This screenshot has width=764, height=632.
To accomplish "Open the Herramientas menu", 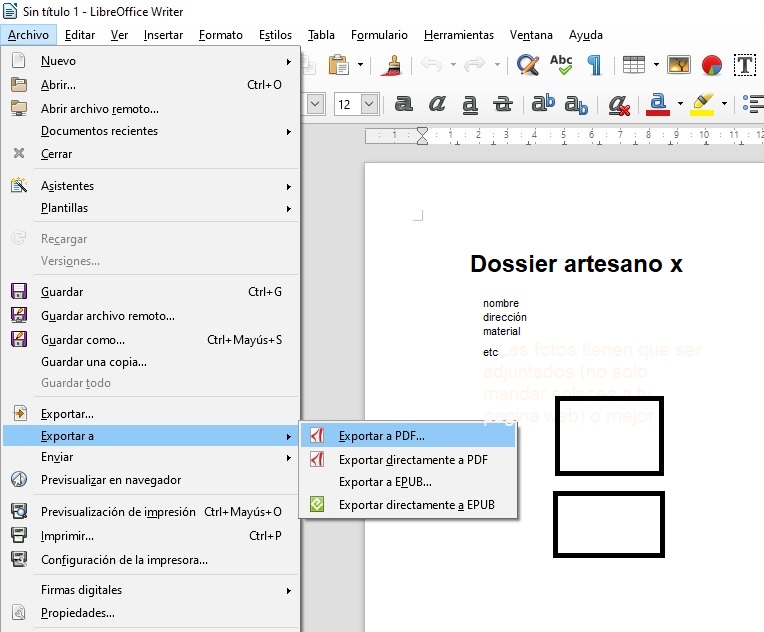I will [x=458, y=35].
